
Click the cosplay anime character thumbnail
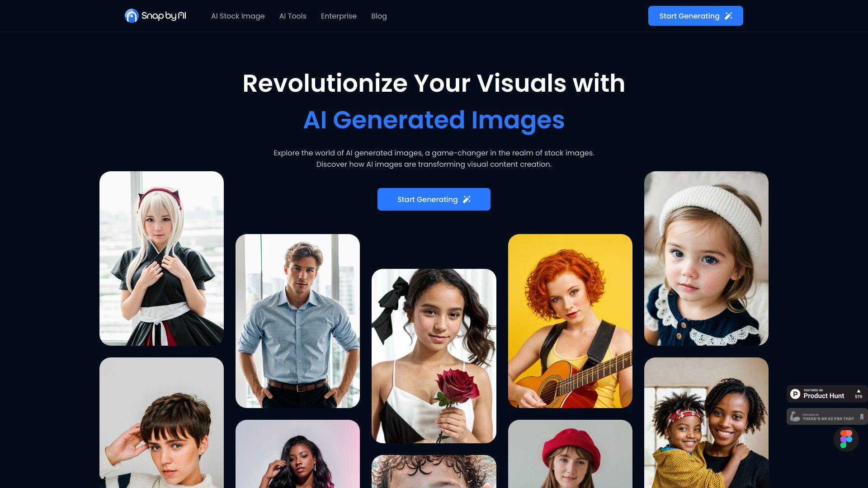click(x=161, y=258)
